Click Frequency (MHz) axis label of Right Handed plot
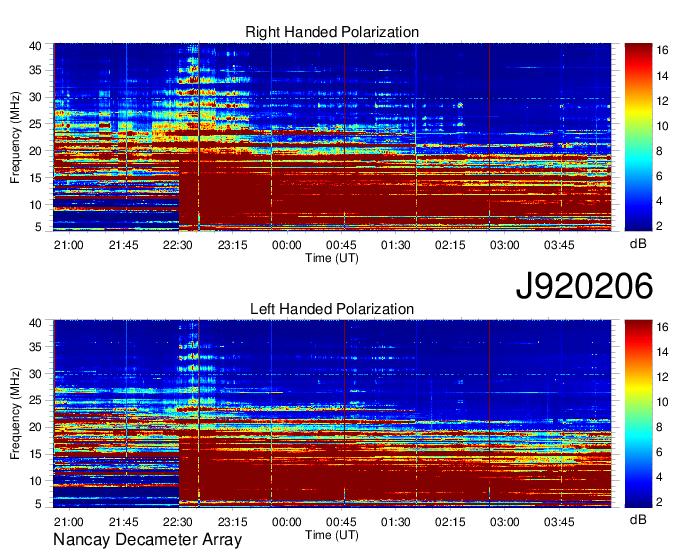 (15, 137)
